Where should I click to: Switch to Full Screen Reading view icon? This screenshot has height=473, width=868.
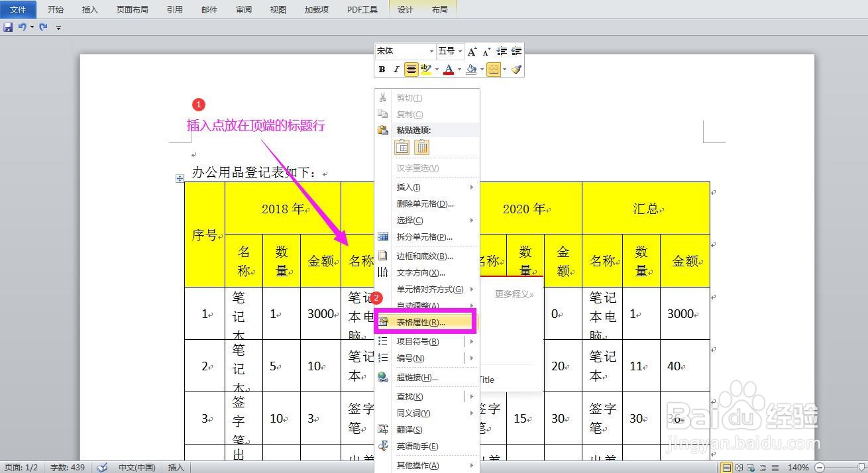739,467
